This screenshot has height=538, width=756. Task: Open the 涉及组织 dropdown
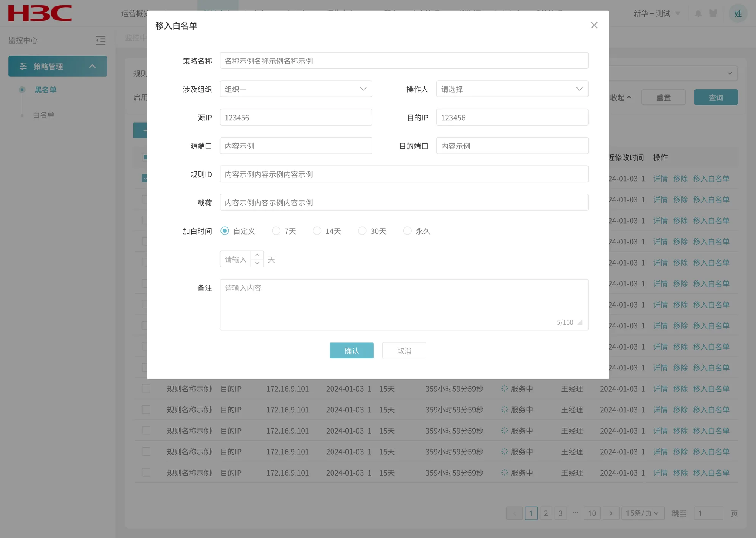coord(296,89)
